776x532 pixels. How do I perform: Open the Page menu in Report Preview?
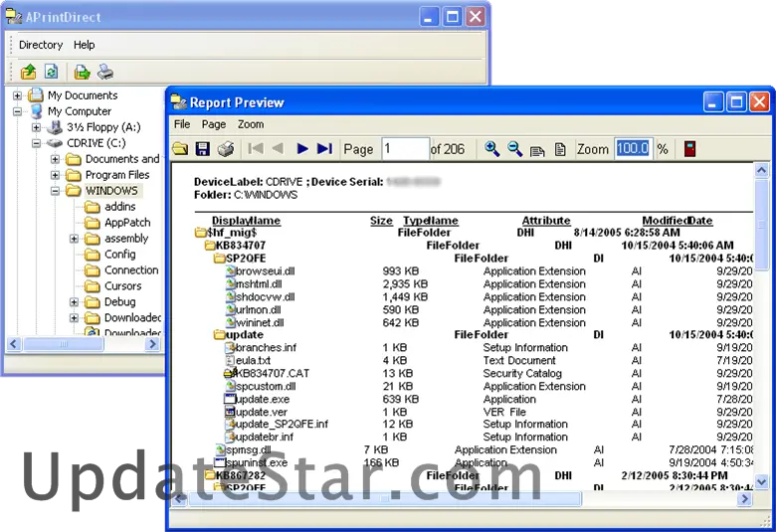[x=214, y=124]
